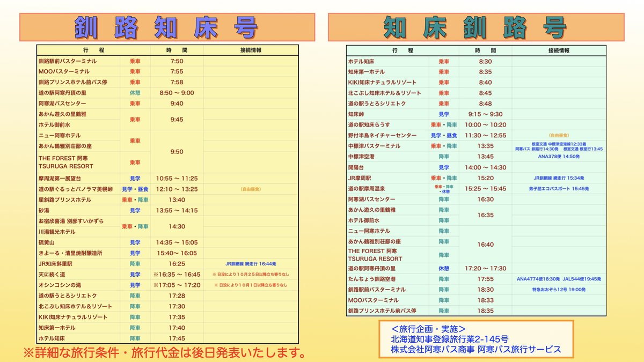The width and height of the screenshot is (644, 362).
Task: Click the 17:45 arrival time
Action: coord(177,338)
